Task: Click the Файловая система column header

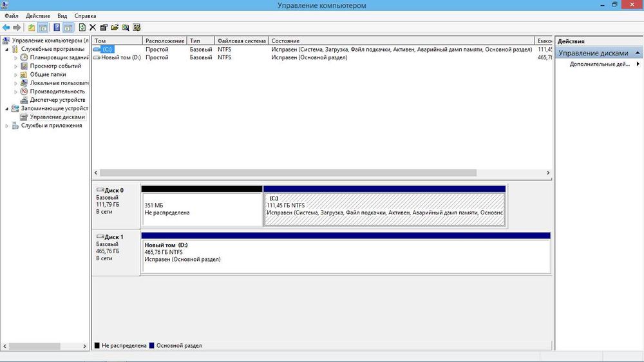Action: [x=241, y=41]
